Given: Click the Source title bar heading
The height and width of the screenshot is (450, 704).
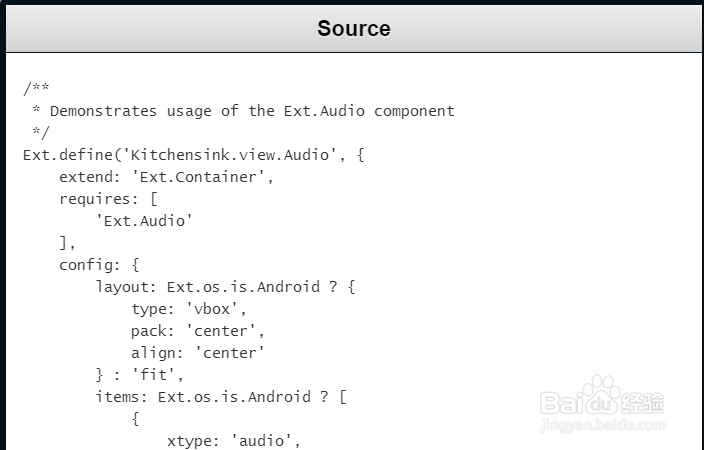Looking at the screenshot, I should coord(353,28).
